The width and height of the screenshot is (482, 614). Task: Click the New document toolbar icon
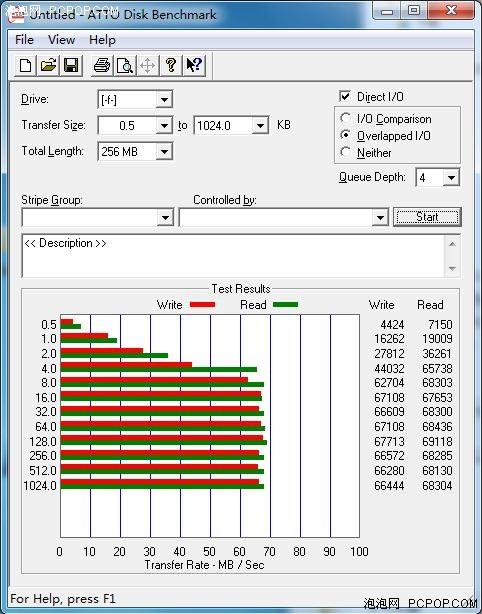click(x=25, y=65)
